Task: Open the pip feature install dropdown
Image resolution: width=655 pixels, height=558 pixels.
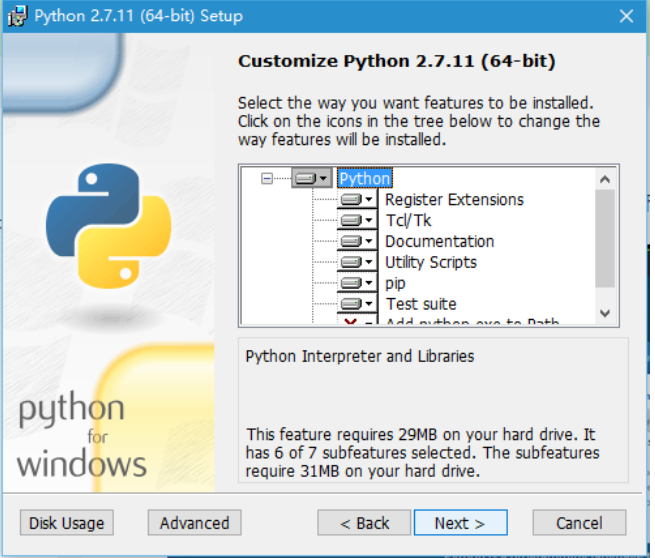Action: [x=357, y=283]
